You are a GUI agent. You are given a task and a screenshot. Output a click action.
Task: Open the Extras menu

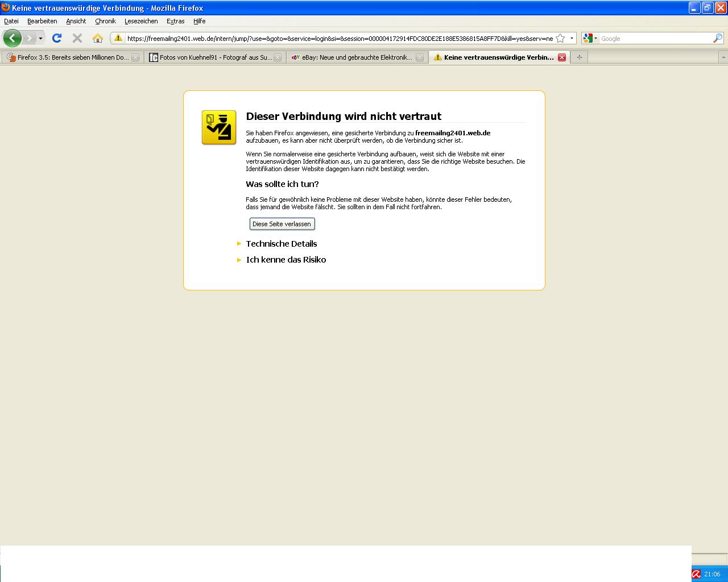tap(175, 21)
